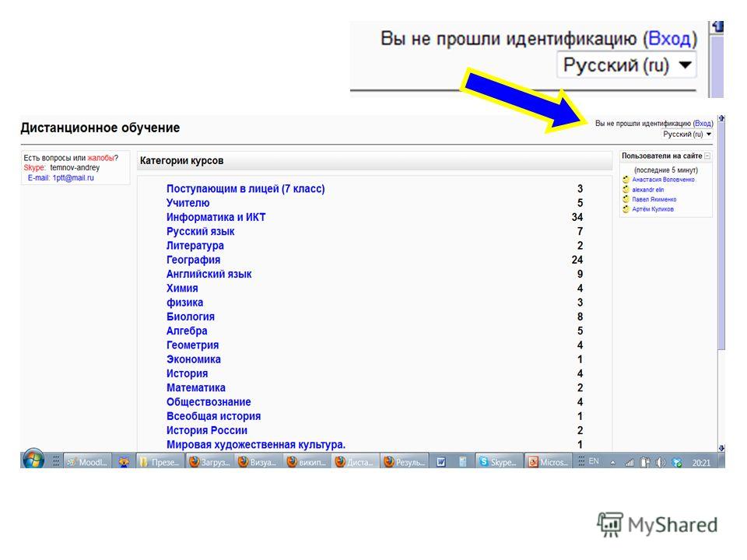Click avatar icon beside alexandr elin

[626, 190]
